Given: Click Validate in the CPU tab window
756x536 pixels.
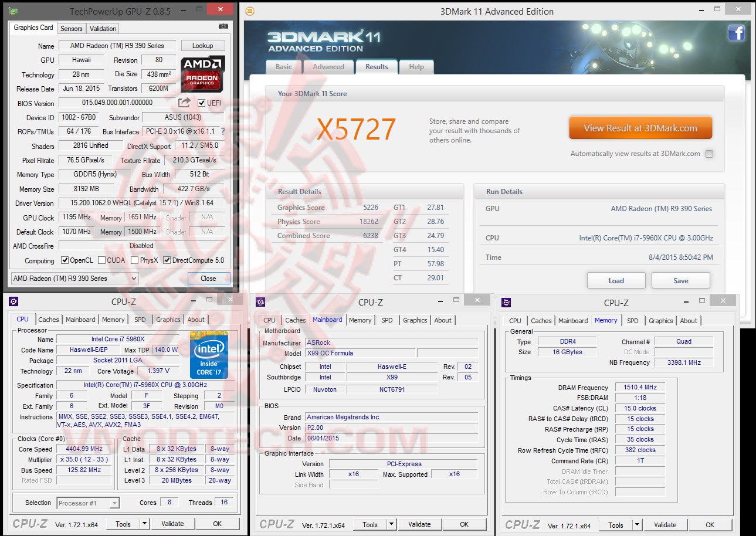Looking at the screenshot, I should [172, 524].
